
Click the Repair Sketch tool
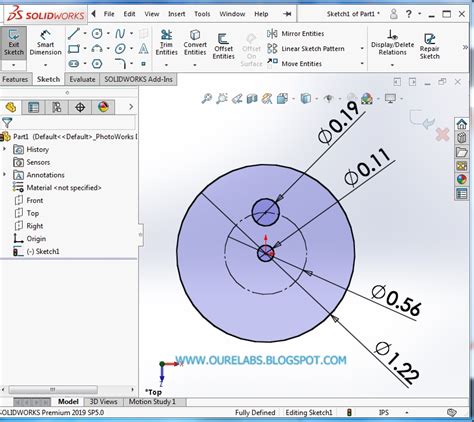[x=430, y=47]
